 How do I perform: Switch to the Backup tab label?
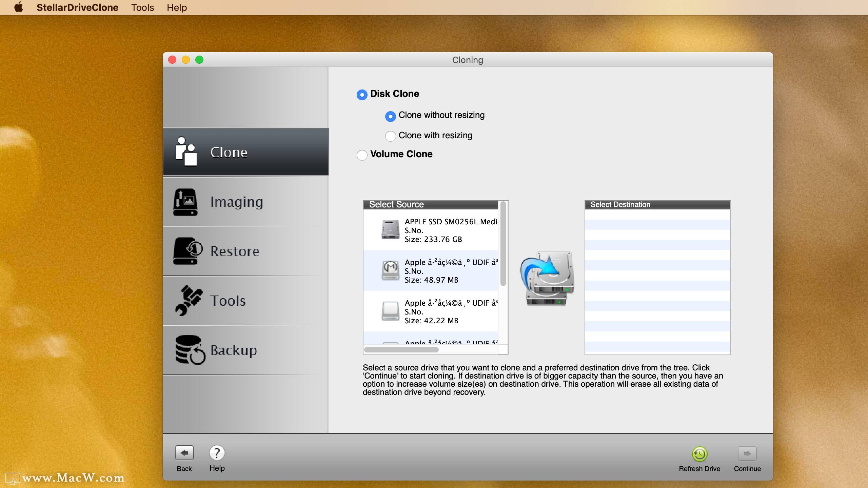click(x=234, y=350)
